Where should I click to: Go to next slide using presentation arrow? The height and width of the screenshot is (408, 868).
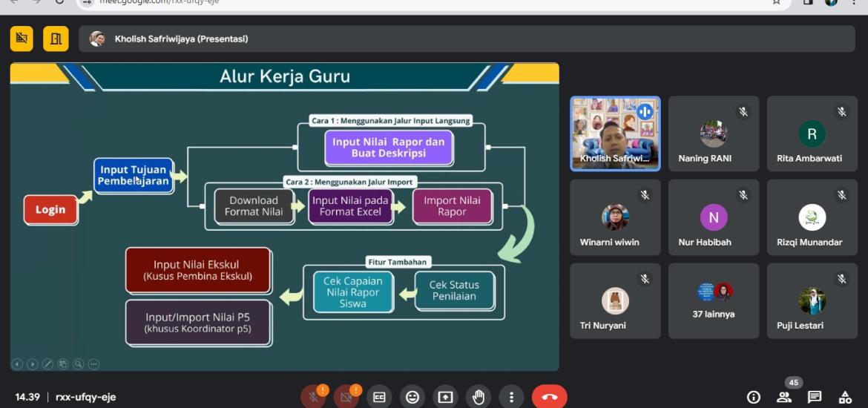(x=32, y=364)
